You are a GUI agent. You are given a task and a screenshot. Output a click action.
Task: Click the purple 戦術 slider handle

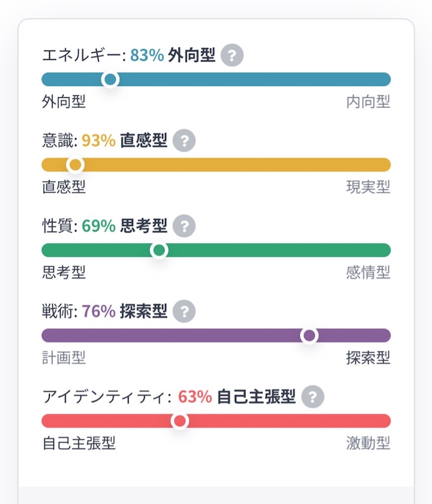pyautogui.click(x=309, y=336)
